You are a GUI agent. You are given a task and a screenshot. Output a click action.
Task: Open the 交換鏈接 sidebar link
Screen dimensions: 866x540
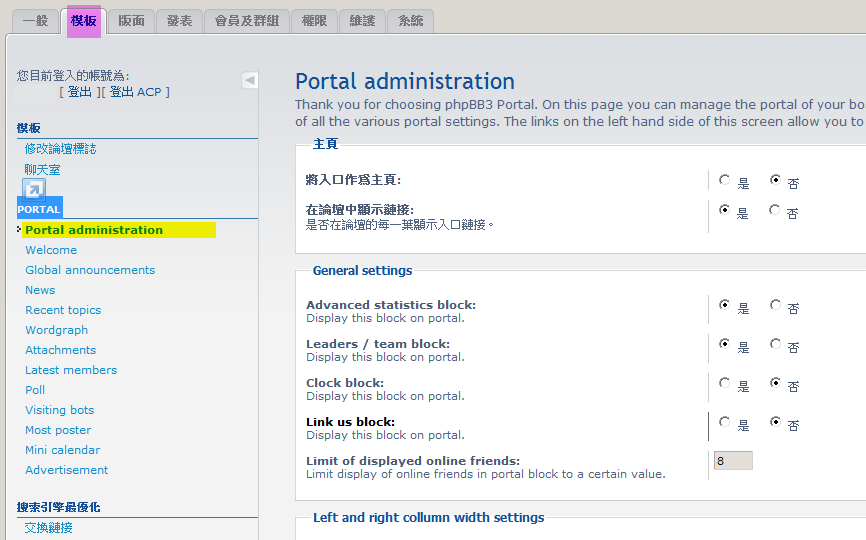49,528
